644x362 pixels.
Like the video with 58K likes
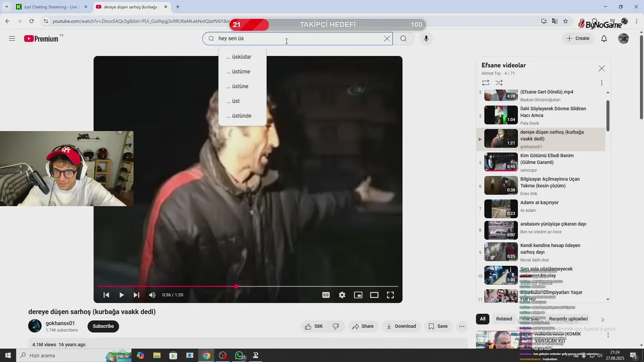[313, 326]
